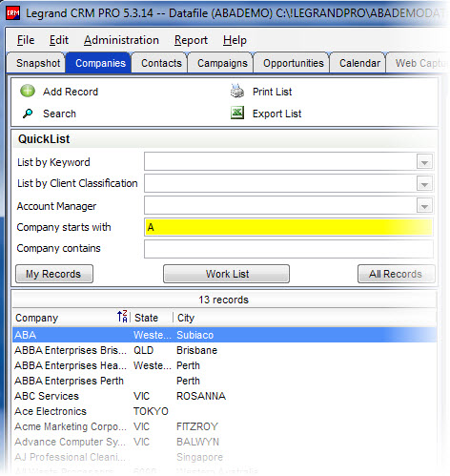Click the All Records button

(x=396, y=274)
